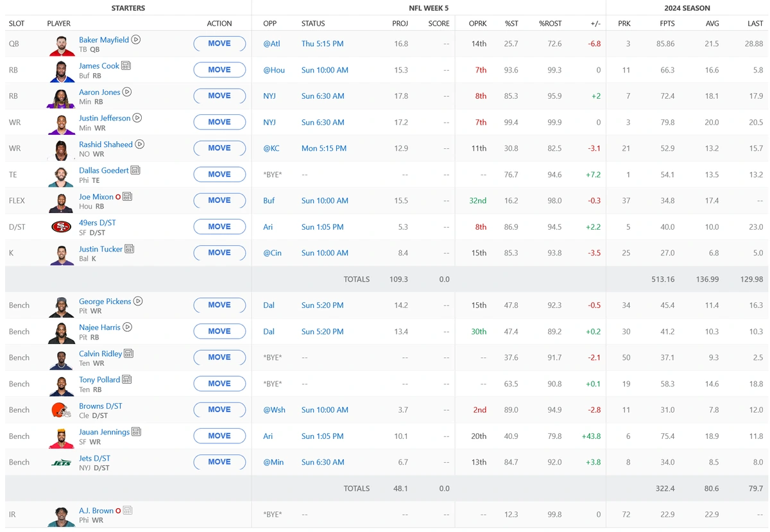Click the 49ers team logo
Screen dimensions: 770x532
61,227
